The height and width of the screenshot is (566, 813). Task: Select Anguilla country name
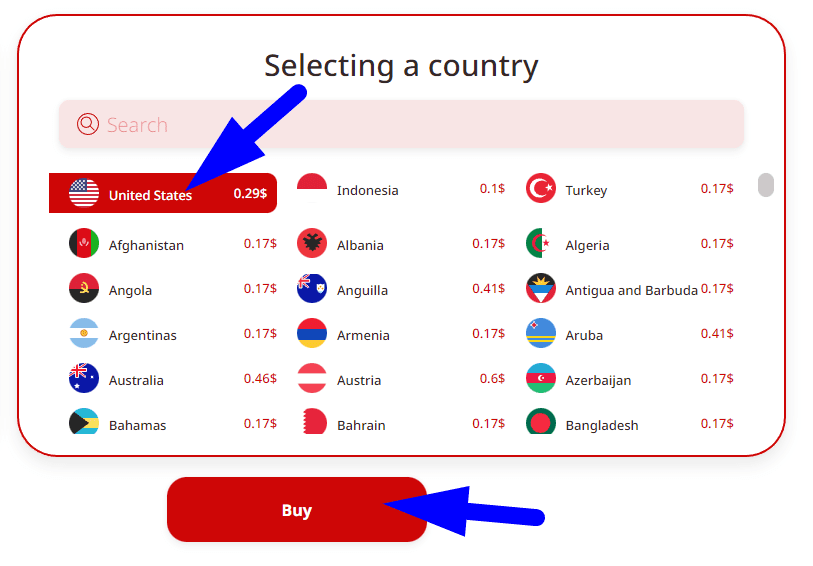click(x=362, y=290)
